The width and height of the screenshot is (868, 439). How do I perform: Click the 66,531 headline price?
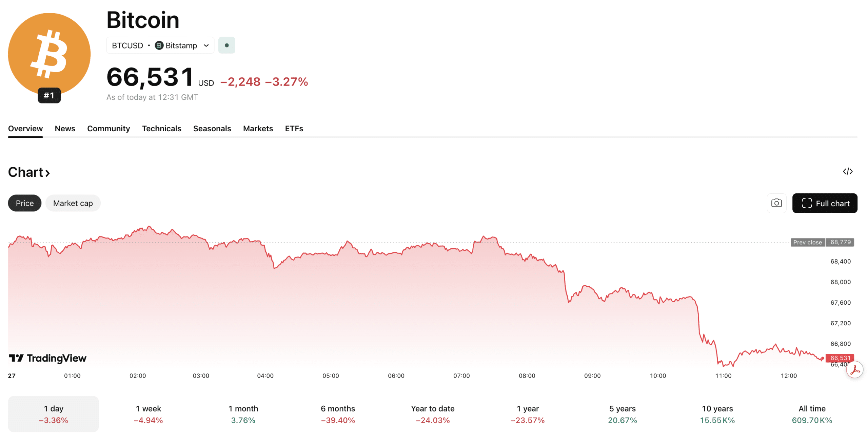[x=150, y=77]
